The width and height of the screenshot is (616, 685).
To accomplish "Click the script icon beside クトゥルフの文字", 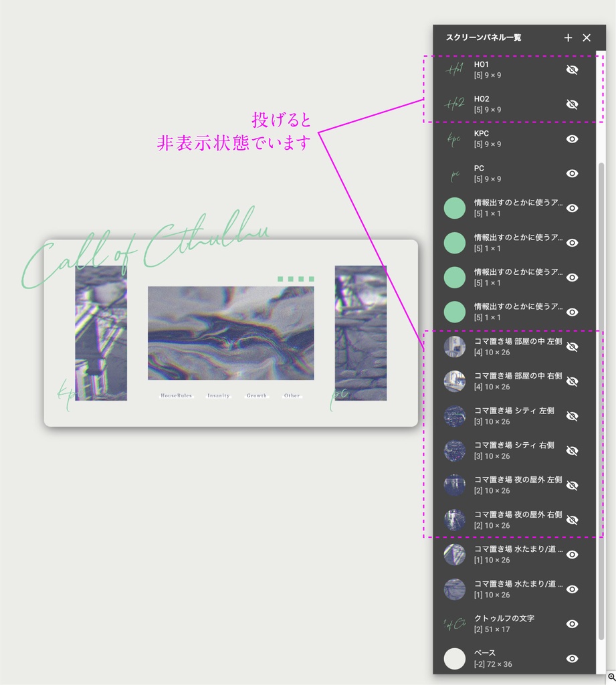I will pyautogui.click(x=455, y=623).
